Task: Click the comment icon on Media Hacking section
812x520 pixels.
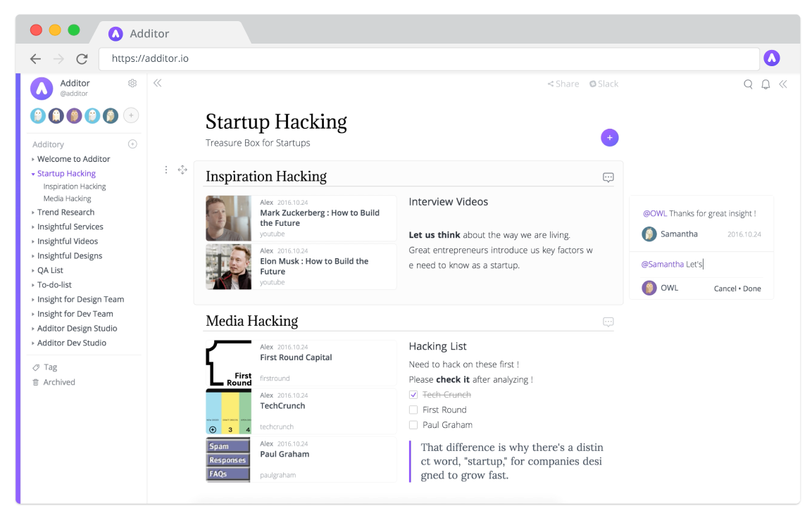Action: pyautogui.click(x=607, y=322)
